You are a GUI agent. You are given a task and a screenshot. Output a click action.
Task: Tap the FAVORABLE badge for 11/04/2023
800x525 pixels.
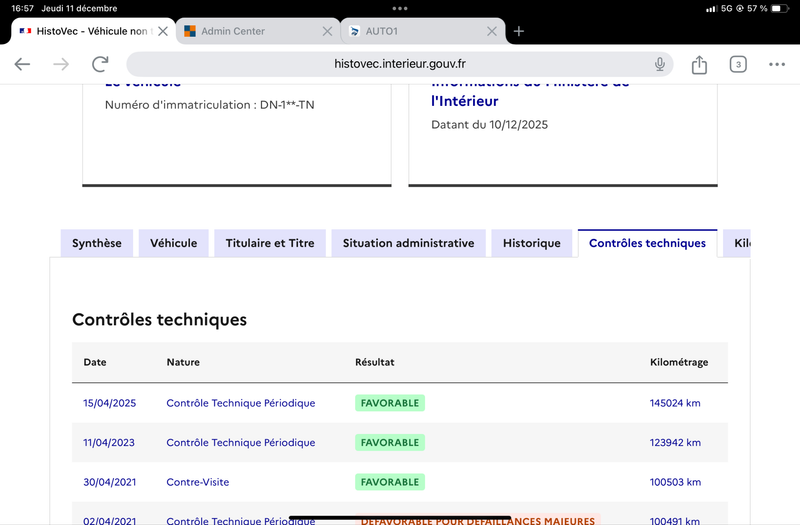pos(390,442)
